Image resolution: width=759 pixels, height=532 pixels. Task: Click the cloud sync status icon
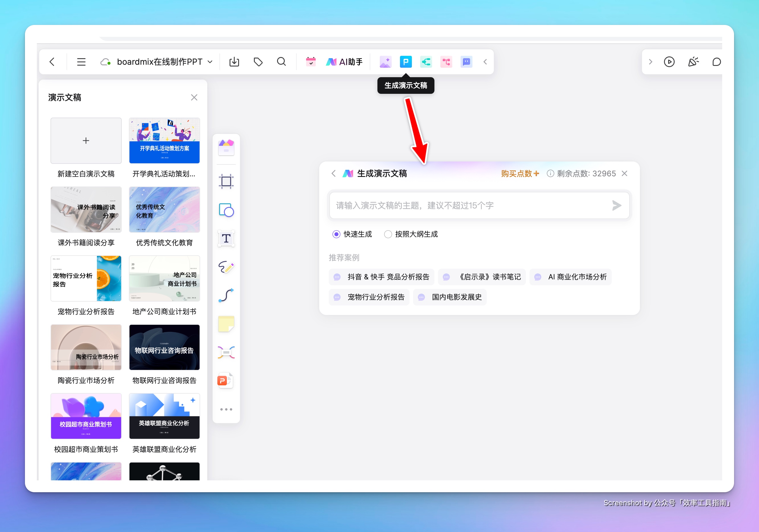(x=105, y=62)
